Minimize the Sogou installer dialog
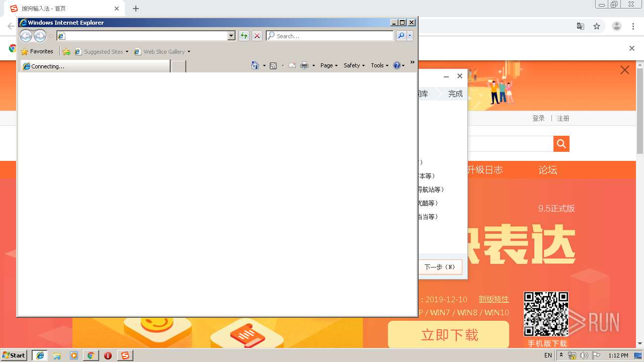Image resolution: width=644 pixels, height=362 pixels. pos(446,76)
